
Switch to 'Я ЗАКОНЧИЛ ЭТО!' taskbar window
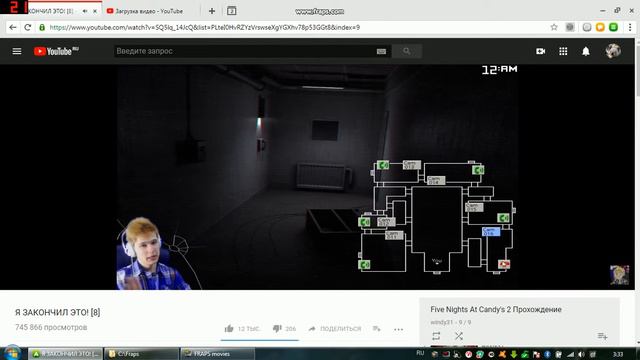pyautogui.click(x=65, y=354)
